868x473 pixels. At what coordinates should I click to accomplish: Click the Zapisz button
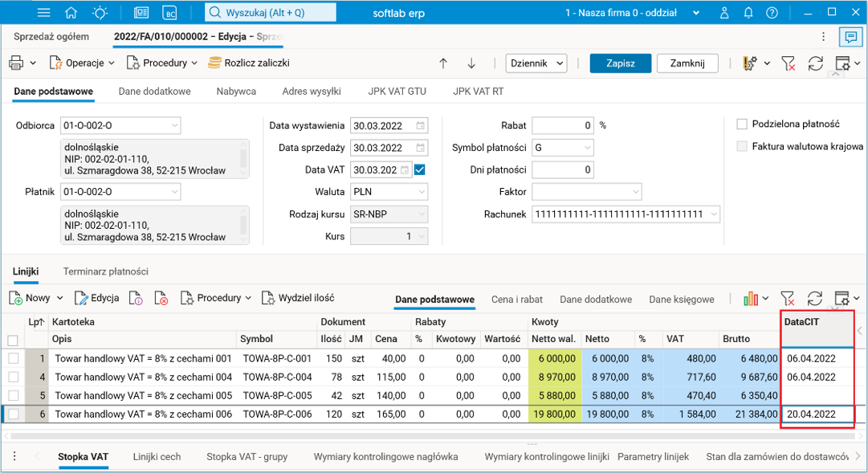621,63
